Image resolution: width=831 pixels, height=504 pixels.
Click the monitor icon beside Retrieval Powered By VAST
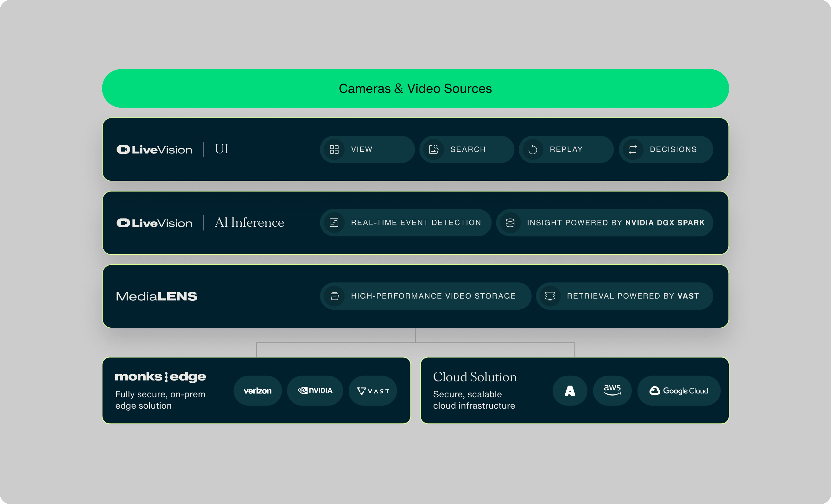pyautogui.click(x=550, y=296)
